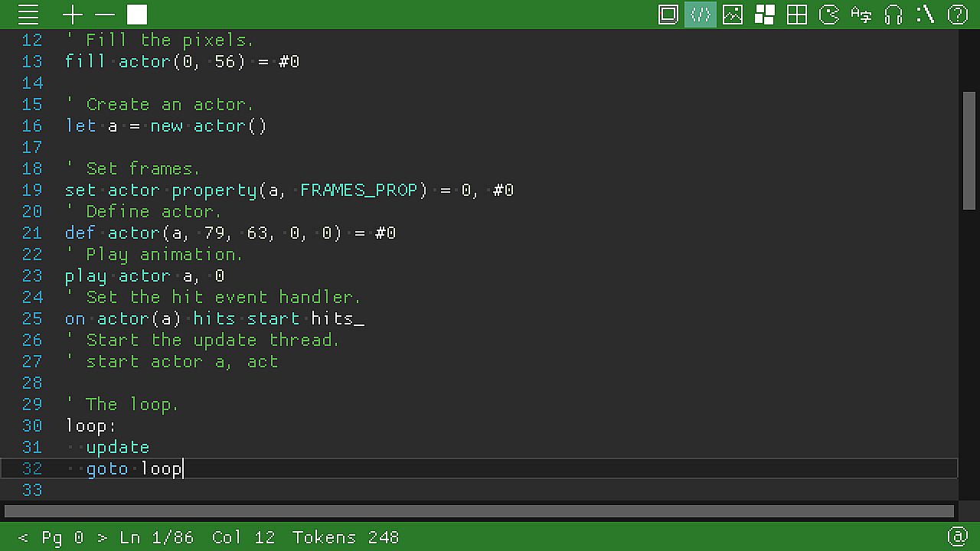Open the headphones audio icon

click(x=893, y=15)
